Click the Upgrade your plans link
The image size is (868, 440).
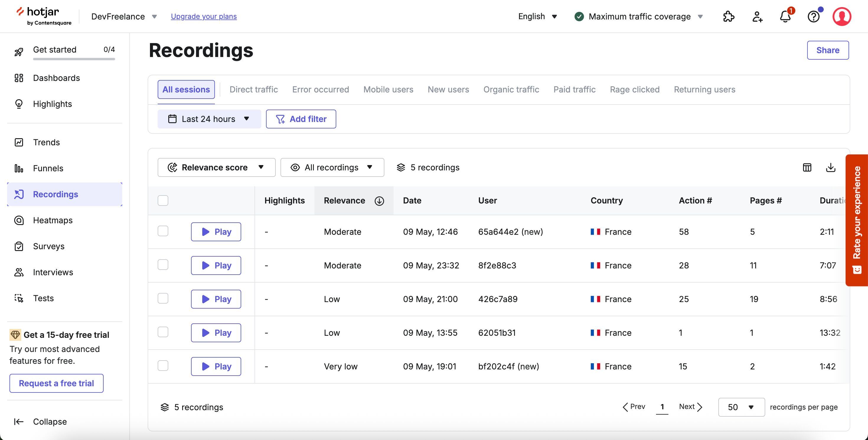click(x=204, y=17)
